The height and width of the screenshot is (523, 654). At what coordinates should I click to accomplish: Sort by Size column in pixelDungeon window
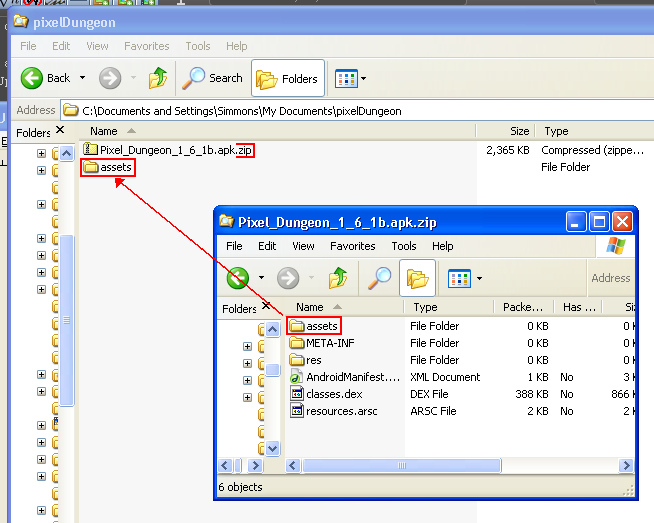pyautogui.click(x=519, y=131)
